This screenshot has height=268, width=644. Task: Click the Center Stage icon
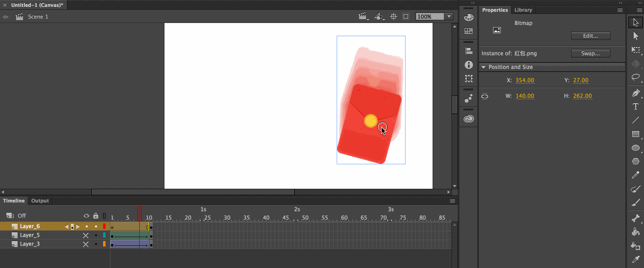click(x=393, y=17)
